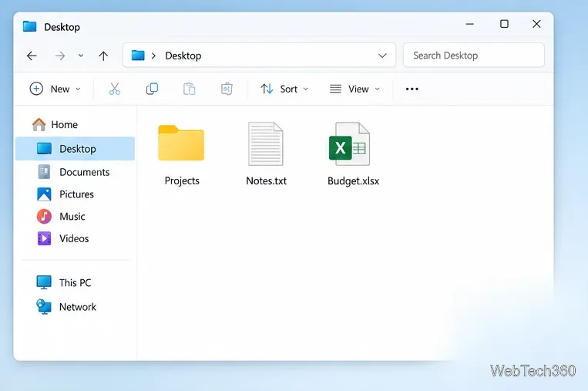Viewport: 588px width, 391px height.
Task: Expand the address bar history dropdown
Action: (x=382, y=56)
